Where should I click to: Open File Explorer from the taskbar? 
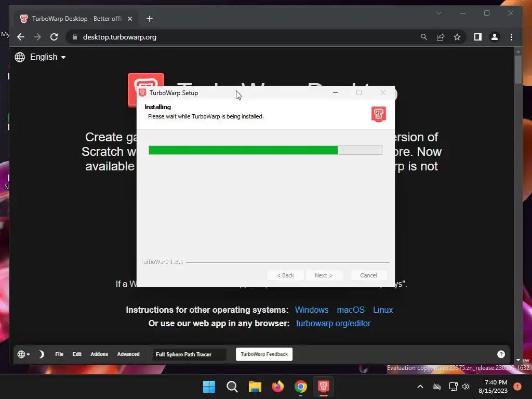click(x=255, y=387)
